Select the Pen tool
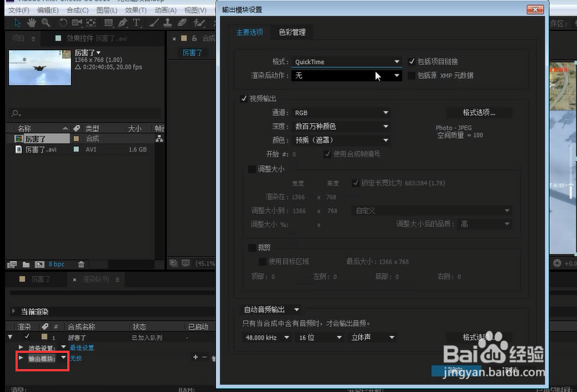Viewport: 577px width, 392px height. [x=123, y=23]
